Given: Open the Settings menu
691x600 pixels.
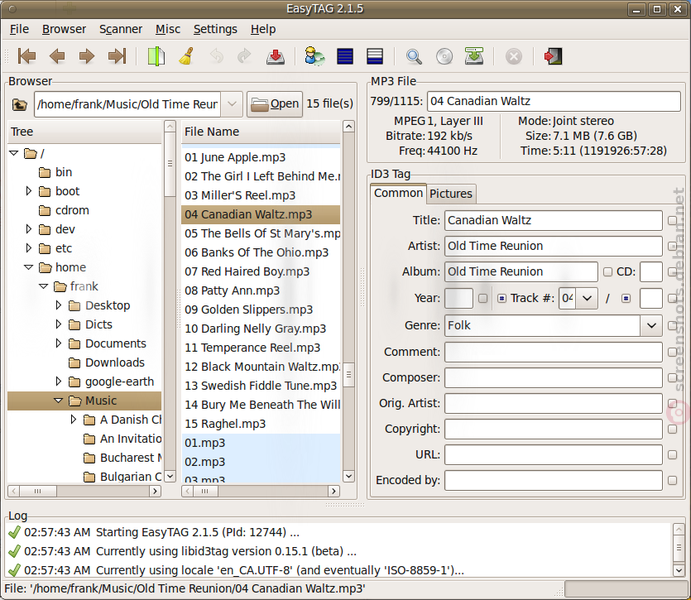Looking at the screenshot, I should [x=215, y=29].
